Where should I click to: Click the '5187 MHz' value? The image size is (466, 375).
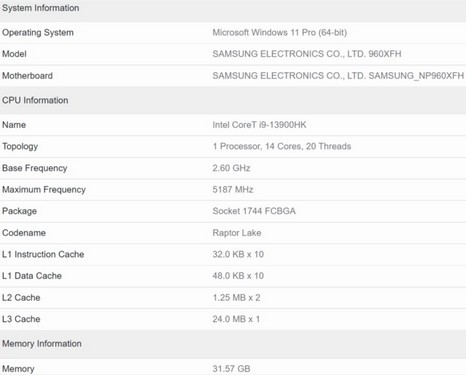[x=233, y=190]
